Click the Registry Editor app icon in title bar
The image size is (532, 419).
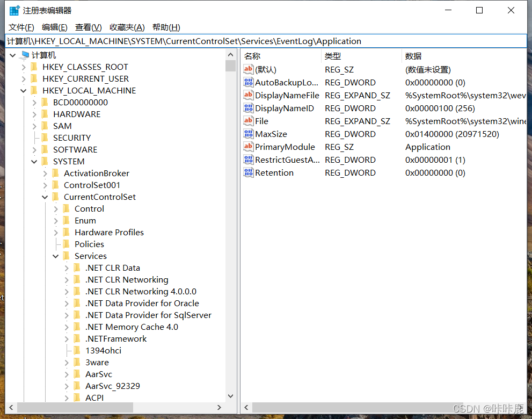pos(14,11)
